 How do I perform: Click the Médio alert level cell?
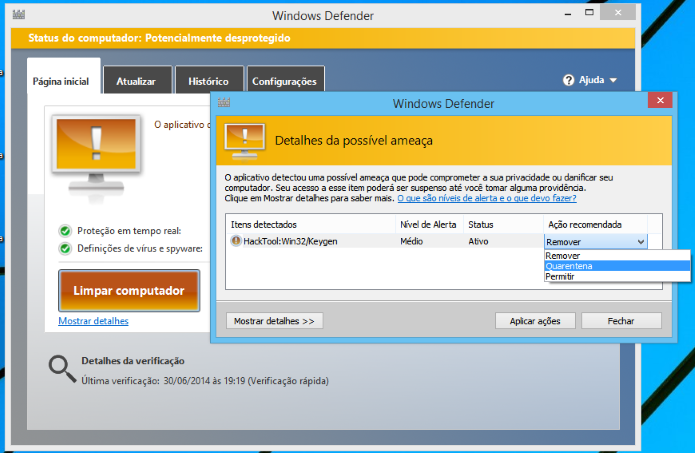pos(411,241)
